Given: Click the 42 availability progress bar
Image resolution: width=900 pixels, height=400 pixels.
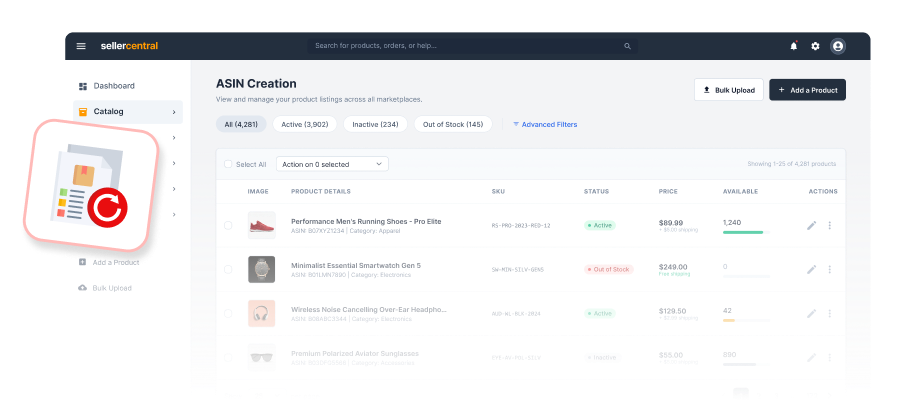Looking at the screenshot, I should click(x=746, y=320).
